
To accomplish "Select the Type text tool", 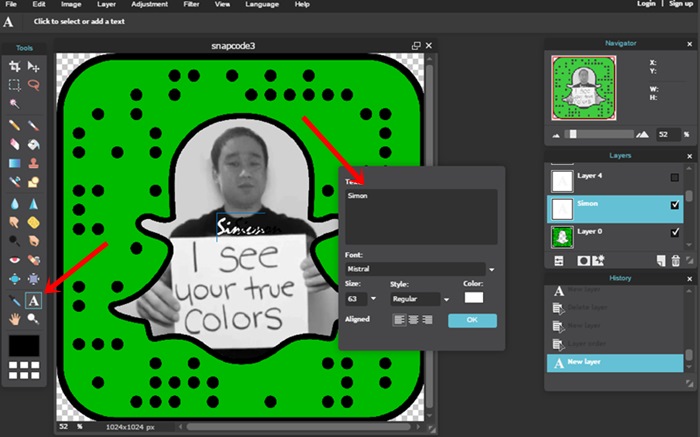I will point(33,300).
